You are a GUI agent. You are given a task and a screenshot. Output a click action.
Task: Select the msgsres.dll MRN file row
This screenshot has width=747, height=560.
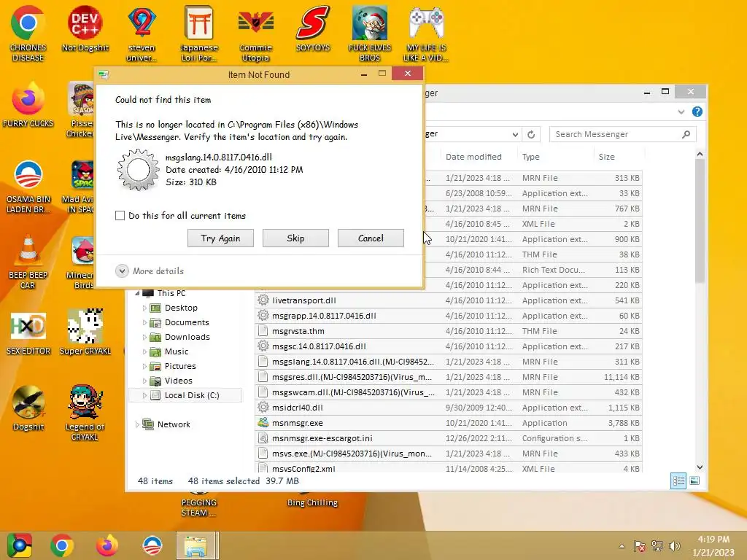pyautogui.click(x=449, y=377)
